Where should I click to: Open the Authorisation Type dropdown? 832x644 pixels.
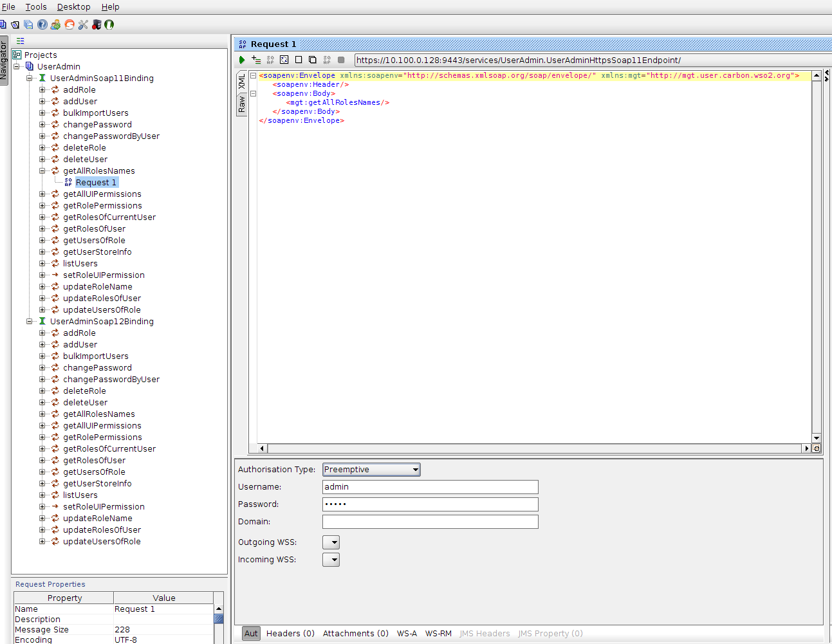[371, 469]
